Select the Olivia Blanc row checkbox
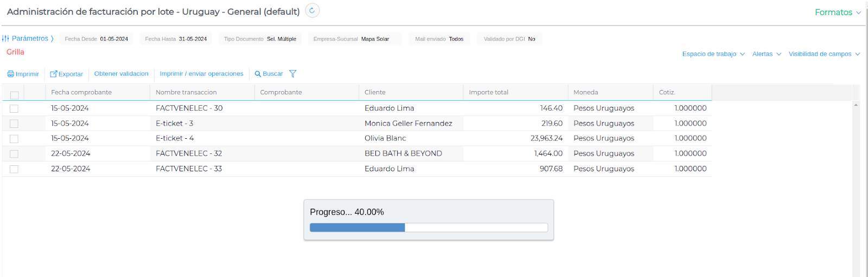Image resolution: width=868 pixels, height=277 pixels. [x=14, y=139]
